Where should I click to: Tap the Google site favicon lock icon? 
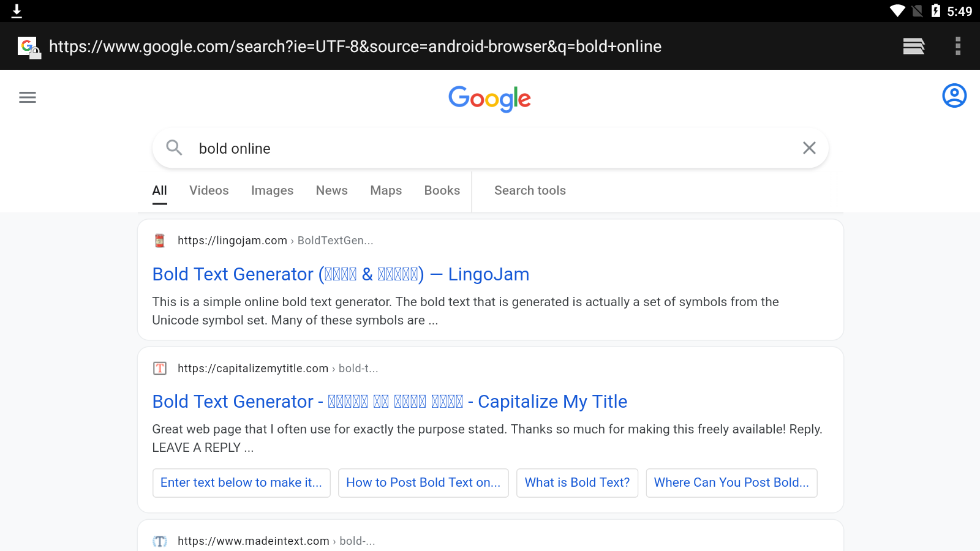(x=29, y=47)
